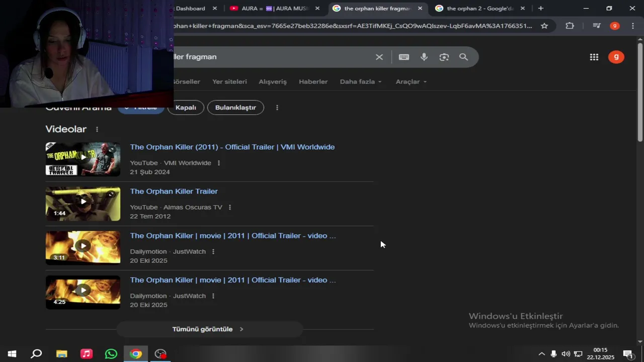Open the Google apps grid
The height and width of the screenshot is (362, 644).
click(594, 57)
